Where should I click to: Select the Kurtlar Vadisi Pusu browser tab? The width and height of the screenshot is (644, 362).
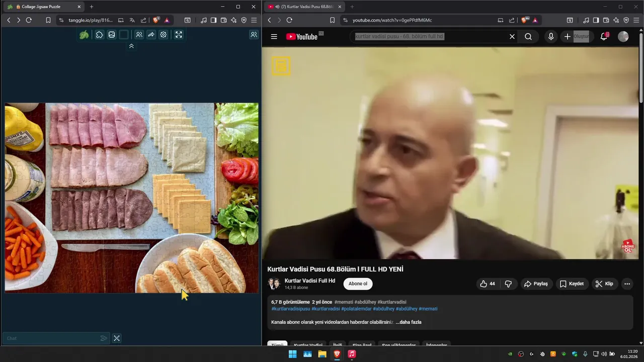304,7
